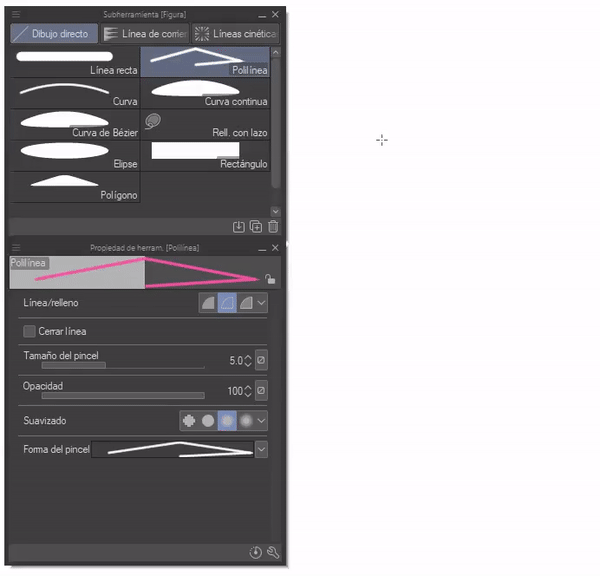
Task: Click the Opacidad stepper arrows
Action: (x=248, y=391)
